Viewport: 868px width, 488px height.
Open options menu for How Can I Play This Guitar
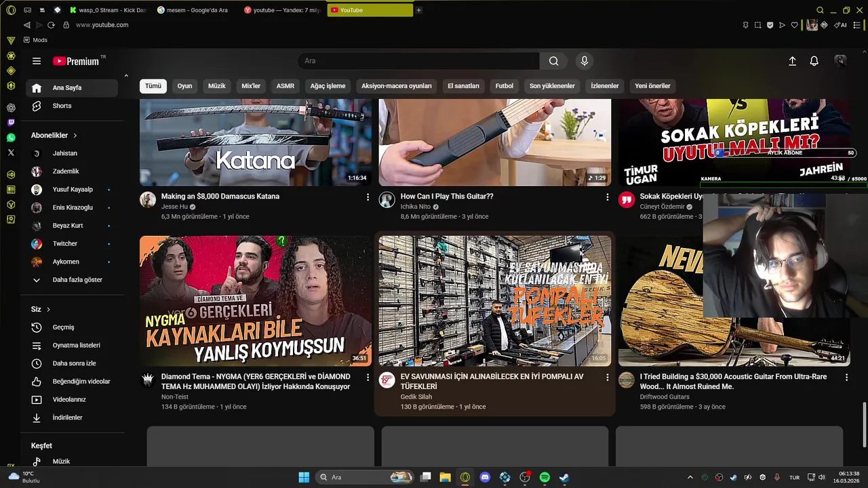608,197
